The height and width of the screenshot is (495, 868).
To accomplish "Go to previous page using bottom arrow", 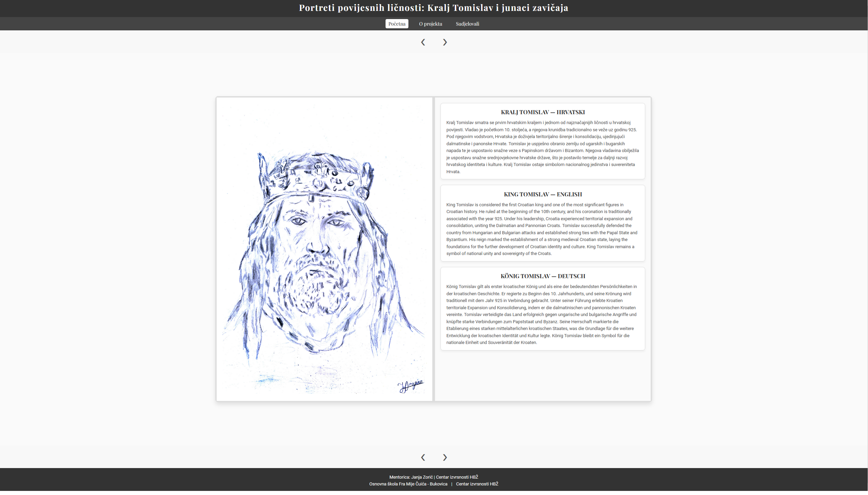I will pos(423,457).
